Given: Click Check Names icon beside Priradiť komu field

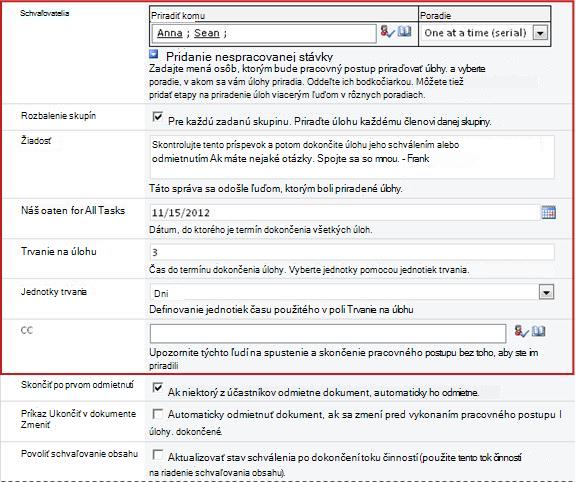Looking at the screenshot, I should pyautogui.click(x=387, y=31).
